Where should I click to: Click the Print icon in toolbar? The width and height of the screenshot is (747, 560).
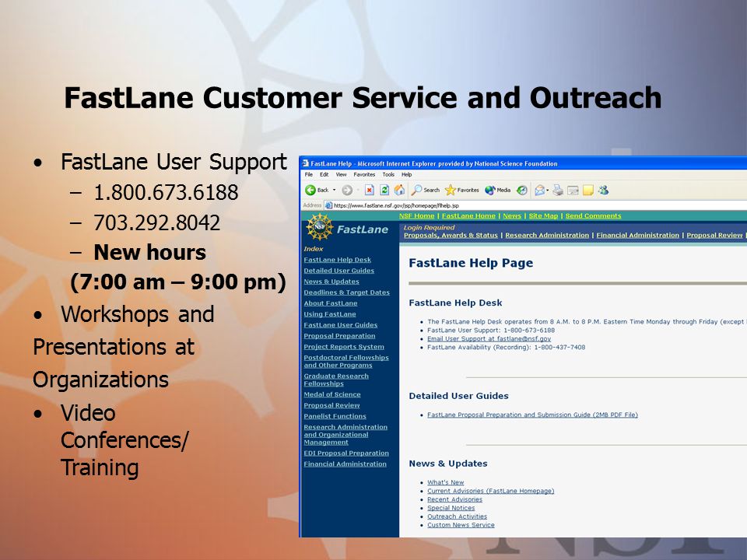tap(558, 190)
